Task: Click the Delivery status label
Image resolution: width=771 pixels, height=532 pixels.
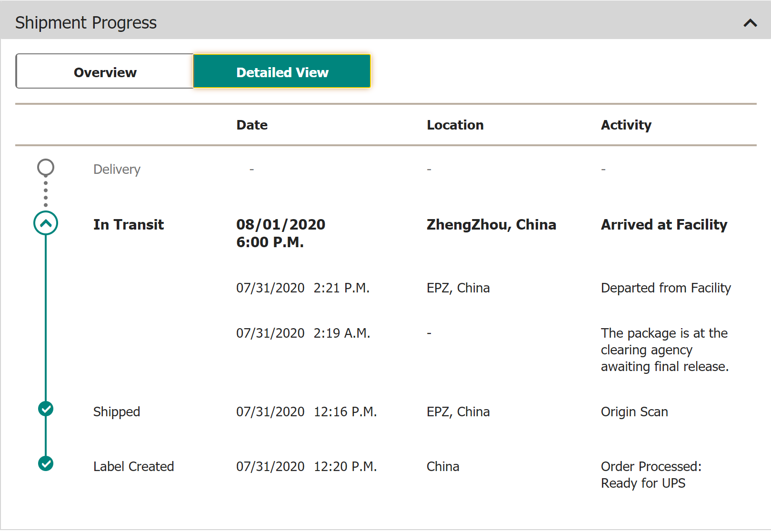Action: [x=117, y=169]
